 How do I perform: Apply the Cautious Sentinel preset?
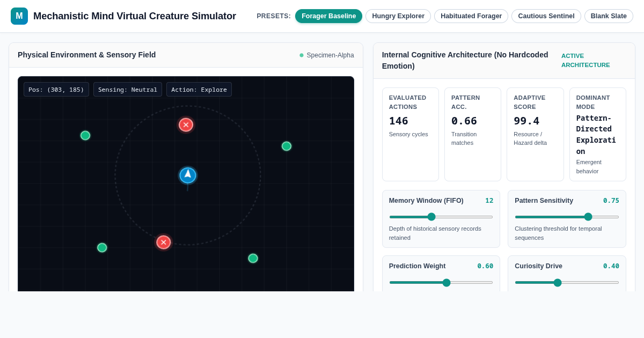pyautogui.click(x=546, y=16)
